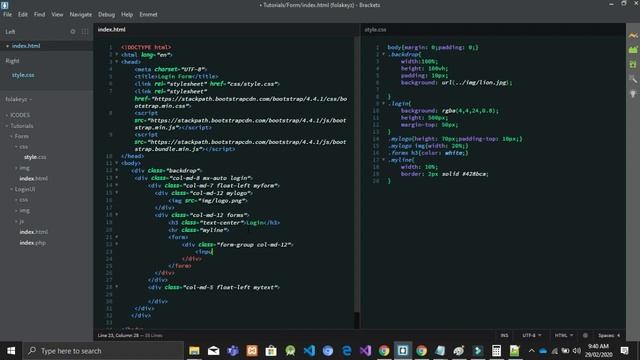Open Visual Studio Code blue icon in taskbar
This screenshot has width=640, height=360.
(309, 351)
